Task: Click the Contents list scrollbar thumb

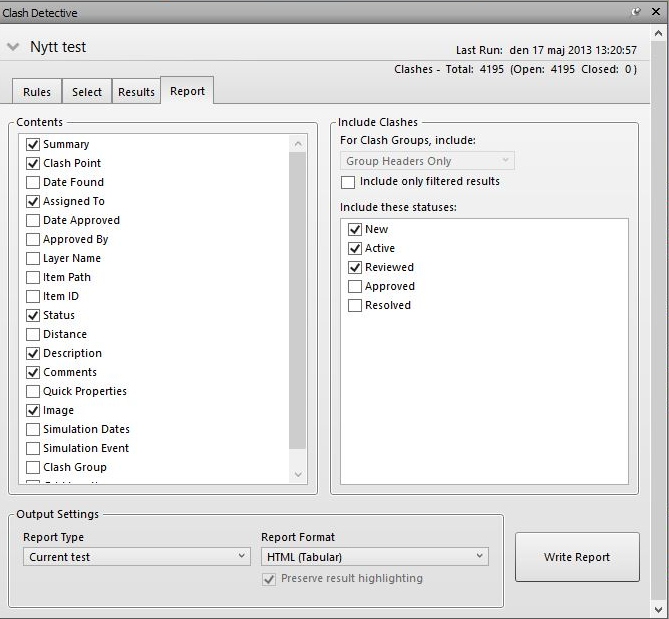Action: click(297, 300)
